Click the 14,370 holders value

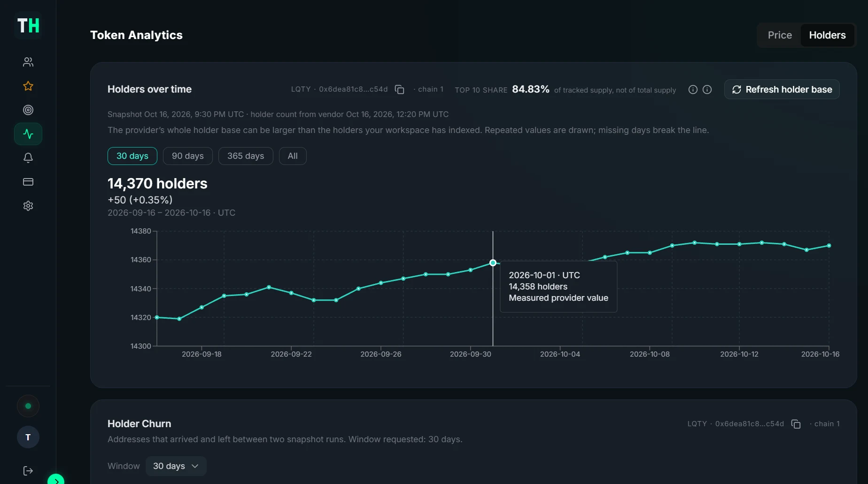point(157,183)
